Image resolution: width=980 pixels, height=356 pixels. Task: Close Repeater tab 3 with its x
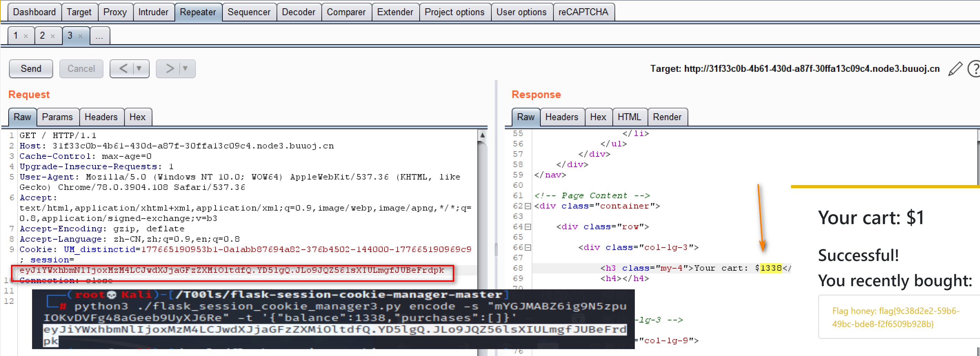coord(80,36)
